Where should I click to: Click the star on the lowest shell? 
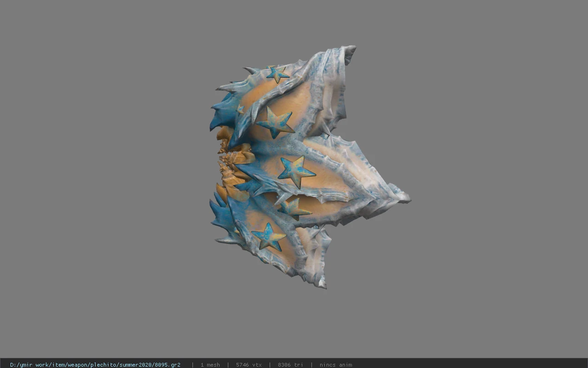269,236
